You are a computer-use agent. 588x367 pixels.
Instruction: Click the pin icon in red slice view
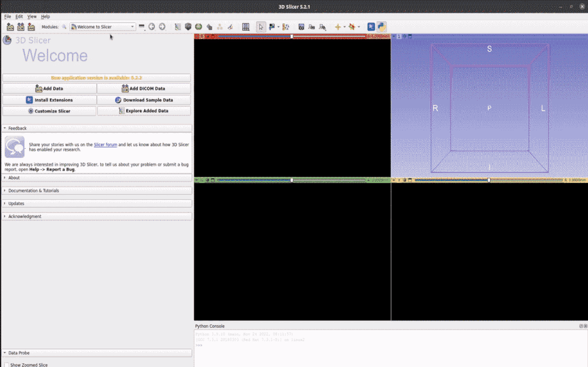197,36
